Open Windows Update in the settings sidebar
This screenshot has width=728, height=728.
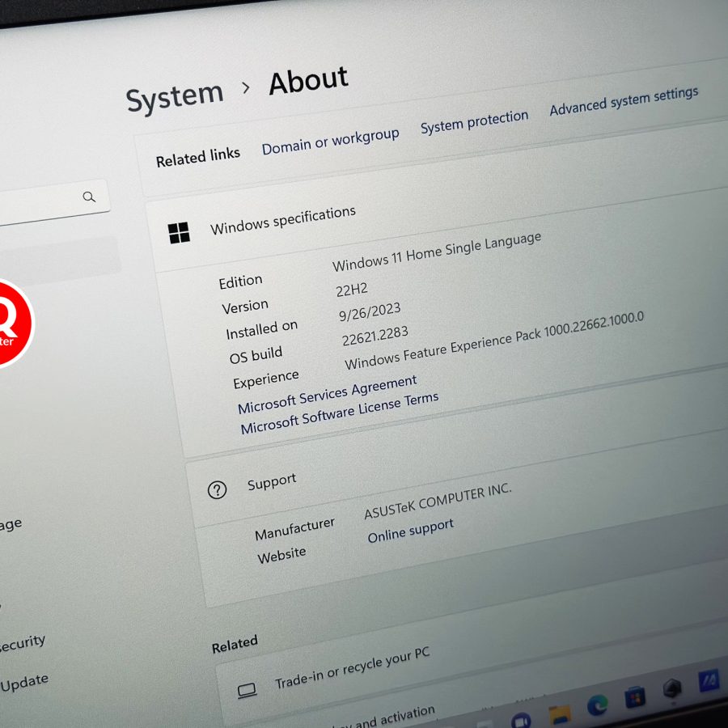24,683
